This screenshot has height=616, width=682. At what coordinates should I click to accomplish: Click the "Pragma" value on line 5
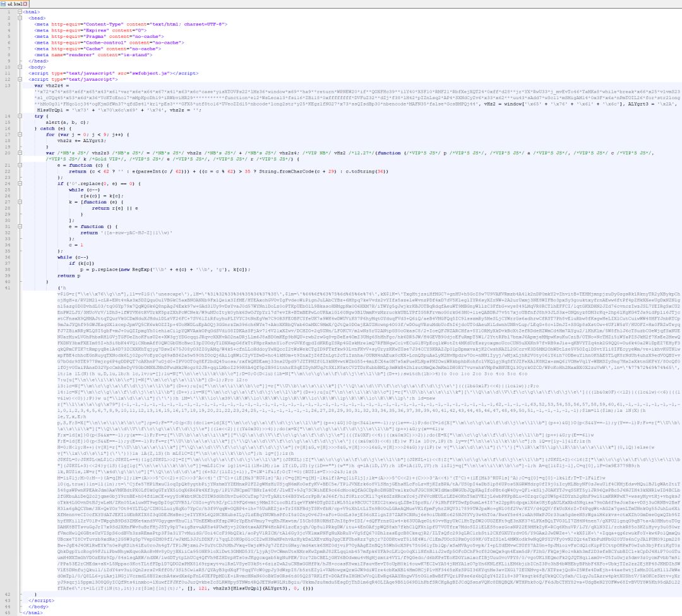[94, 37]
